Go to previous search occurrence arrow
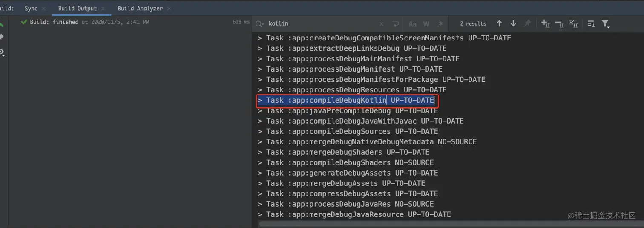The height and width of the screenshot is (228, 644). pos(499,24)
